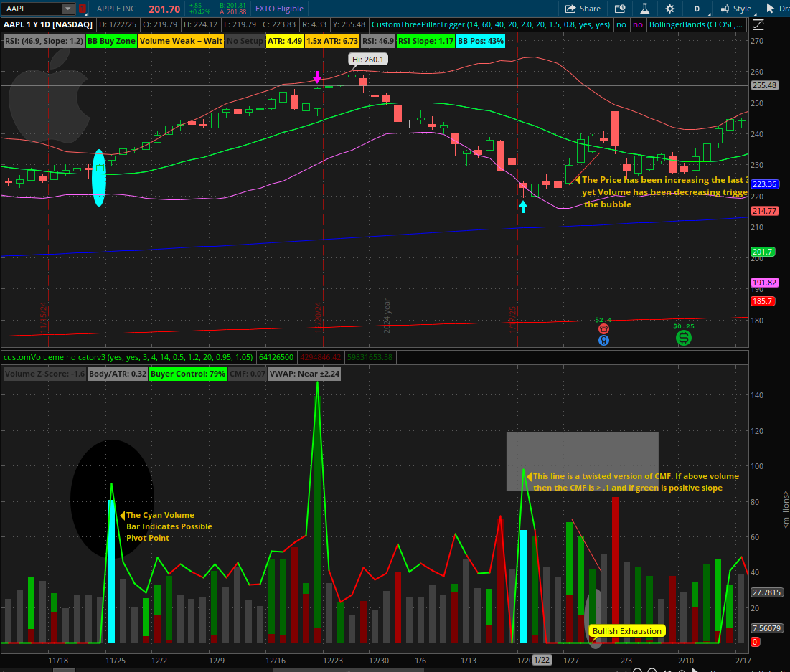Click the VWAP: Near ±2.24 label
Image resolution: width=790 pixels, height=672 pixels.
click(304, 374)
